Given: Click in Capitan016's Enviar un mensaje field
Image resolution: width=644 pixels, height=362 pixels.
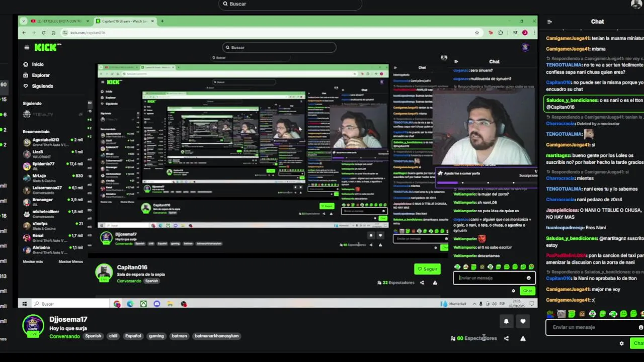Looking at the screenshot, I should click(x=494, y=278).
